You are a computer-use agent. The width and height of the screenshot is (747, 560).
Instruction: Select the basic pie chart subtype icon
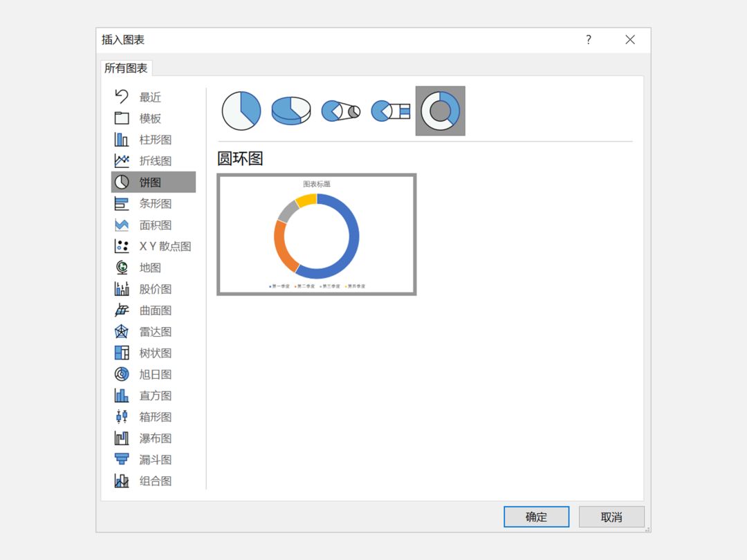point(241,111)
